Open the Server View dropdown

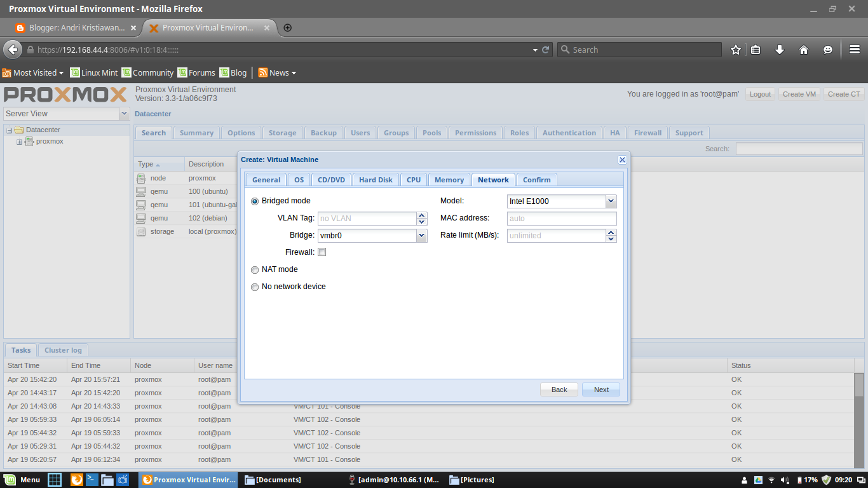point(124,114)
